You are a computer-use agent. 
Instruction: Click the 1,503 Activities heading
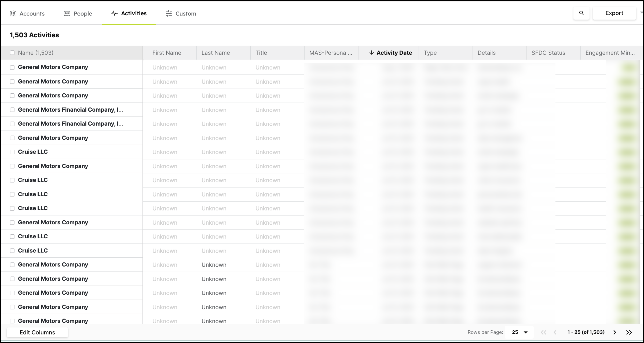click(x=34, y=35)
